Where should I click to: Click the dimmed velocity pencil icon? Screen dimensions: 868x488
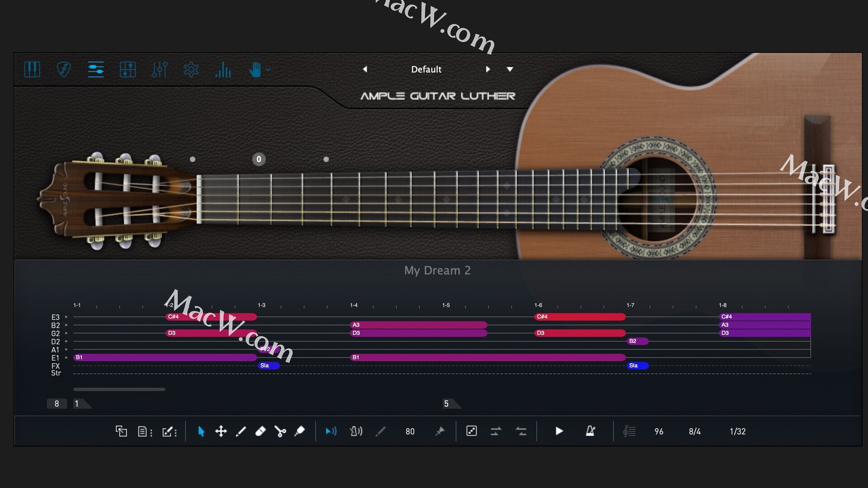tap(381, 432)
